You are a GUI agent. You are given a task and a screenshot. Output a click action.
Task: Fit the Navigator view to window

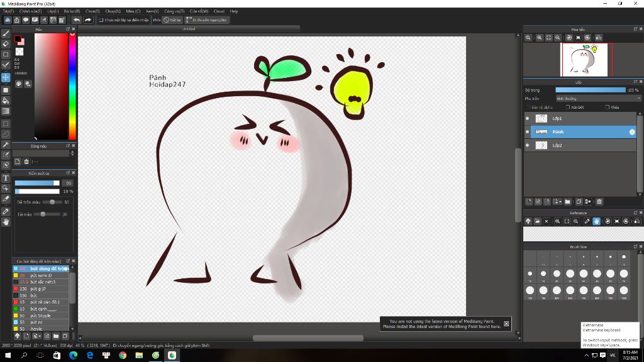[548, 38]
